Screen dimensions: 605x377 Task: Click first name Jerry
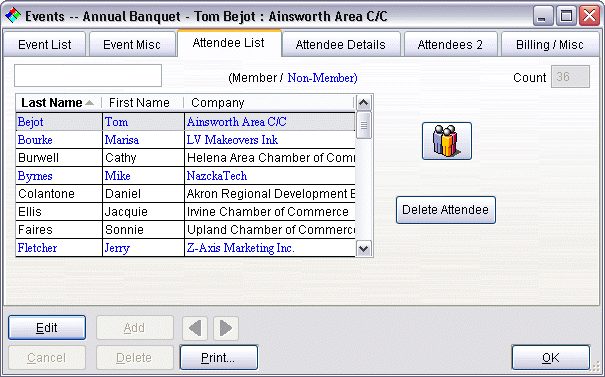pyautogui.click(x=143, y=248)
